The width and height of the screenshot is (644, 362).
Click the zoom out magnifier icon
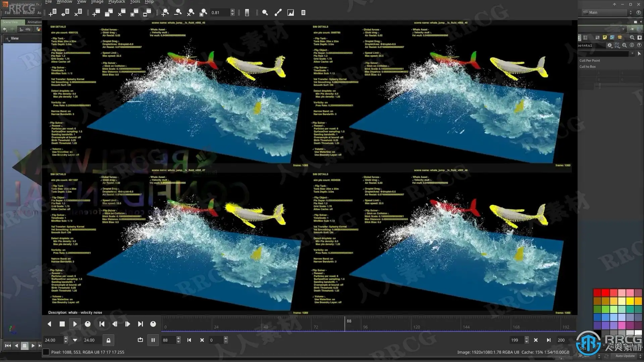(x=178, y=13)
